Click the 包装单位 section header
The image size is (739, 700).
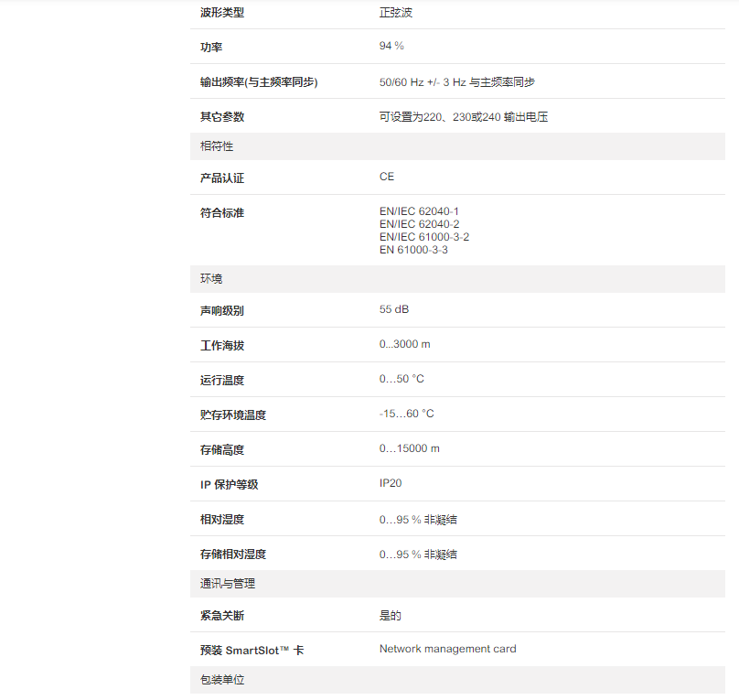[x=222, y=680]
